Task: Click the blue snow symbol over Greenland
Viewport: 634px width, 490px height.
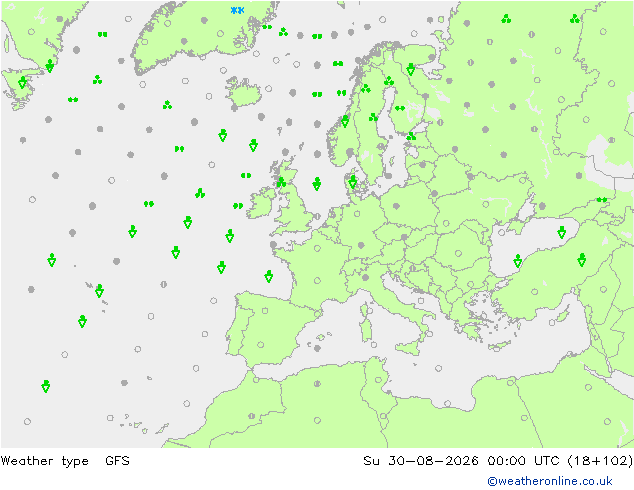Action: pyautogui.click(x=237, y=10)
